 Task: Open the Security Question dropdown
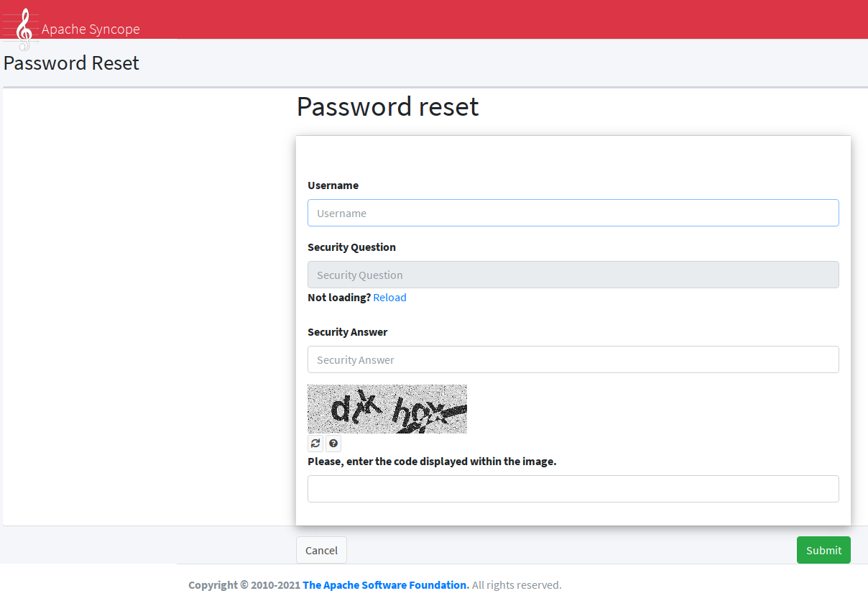573,275
